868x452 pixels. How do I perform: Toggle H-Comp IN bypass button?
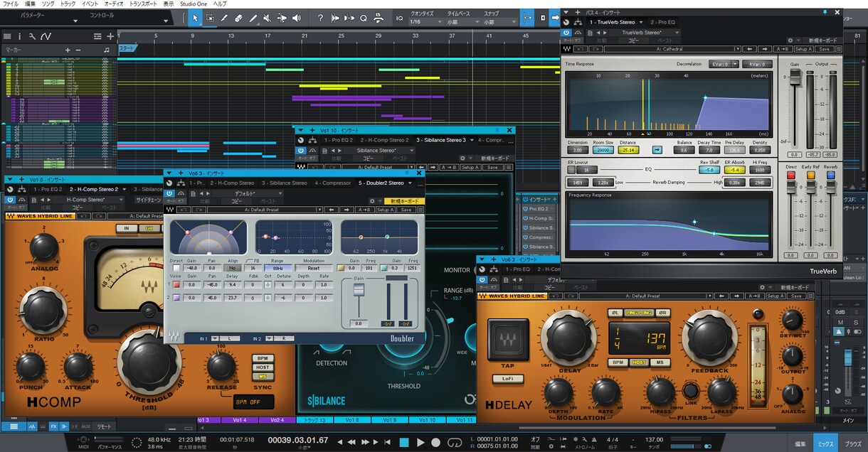(127, 228)
